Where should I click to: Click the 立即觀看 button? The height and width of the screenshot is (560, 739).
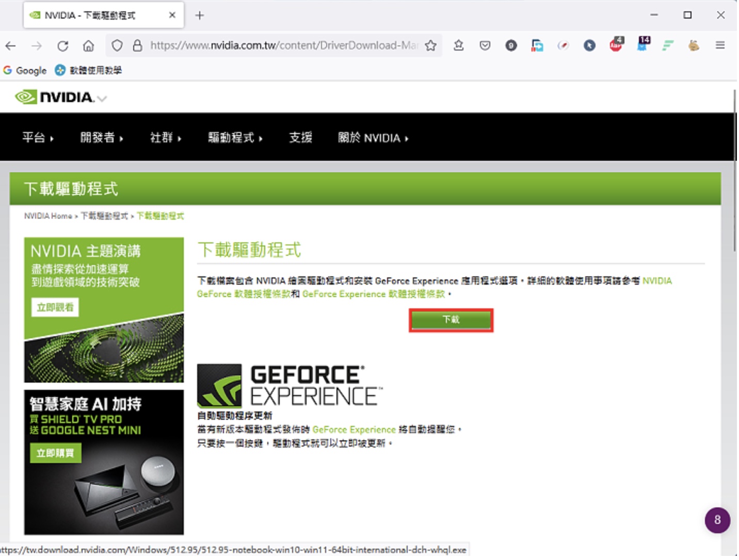(55, 307)
